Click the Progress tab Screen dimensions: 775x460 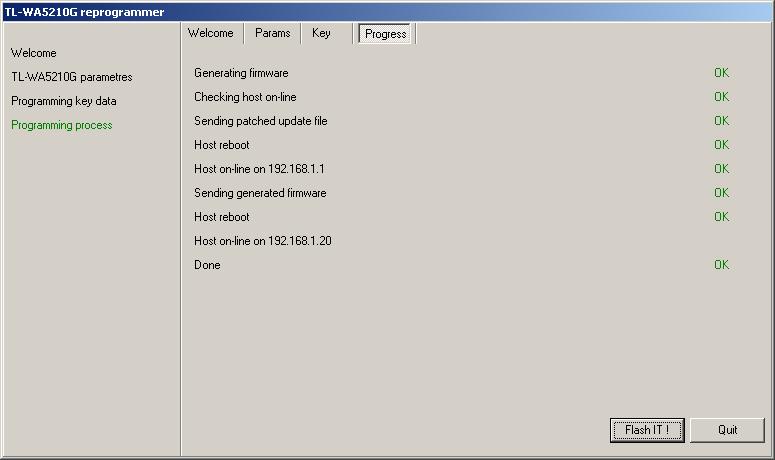(385, 34)
